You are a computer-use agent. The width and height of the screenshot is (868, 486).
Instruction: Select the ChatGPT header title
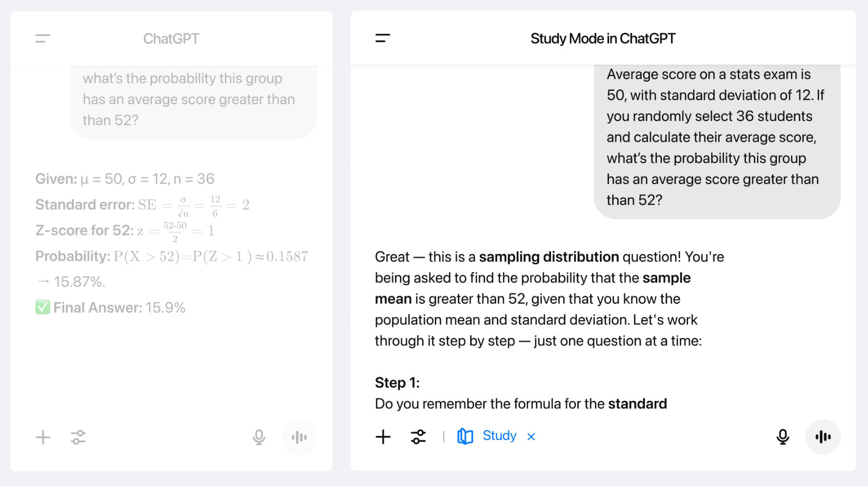click(171, 38)
